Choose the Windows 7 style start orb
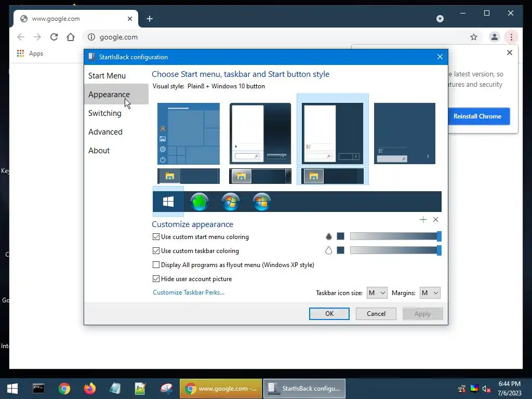 (x=230, y=202)
